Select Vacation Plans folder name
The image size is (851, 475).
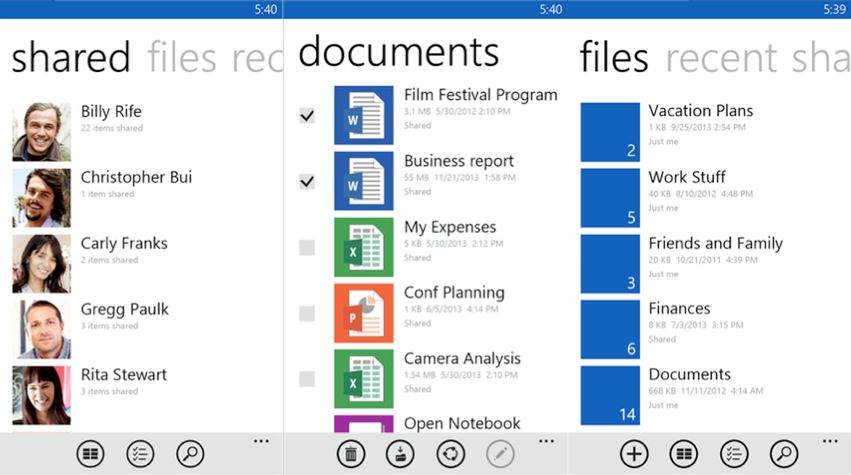(x=701, y=111)
